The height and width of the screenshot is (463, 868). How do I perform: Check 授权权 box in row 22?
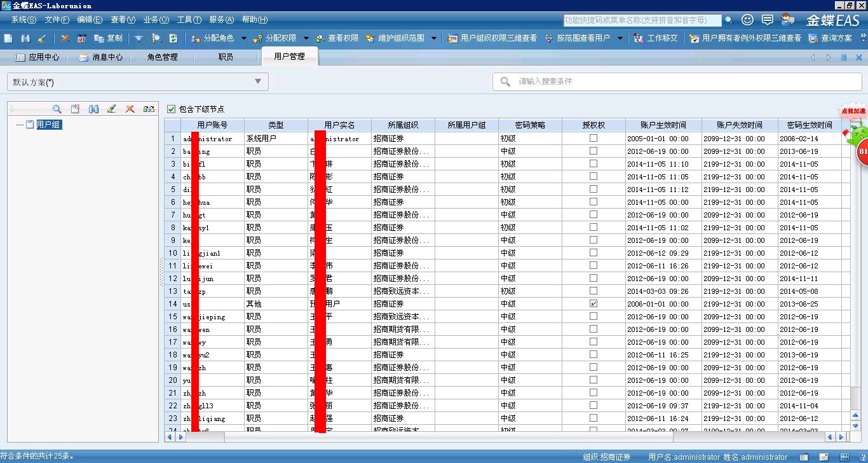(x=593, y=405)
